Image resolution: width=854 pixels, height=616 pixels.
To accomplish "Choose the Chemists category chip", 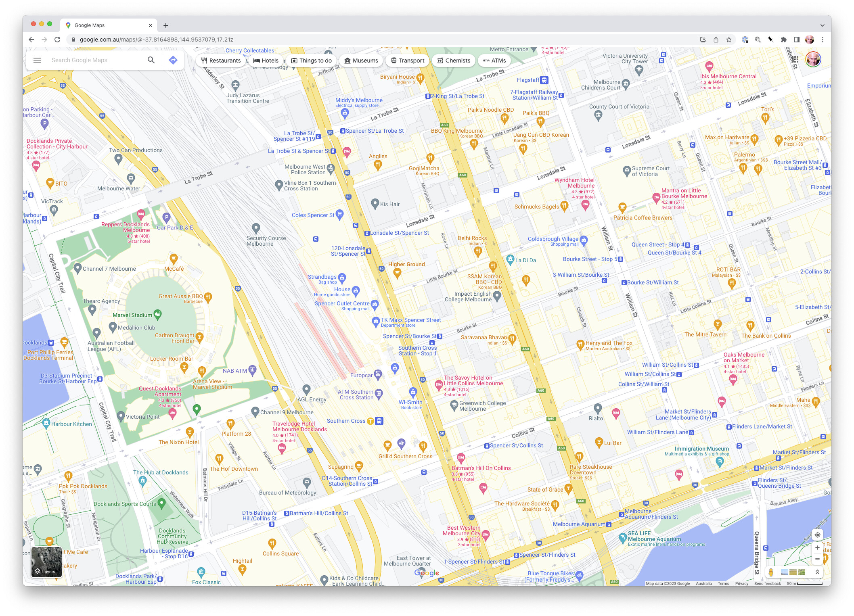I will point(454,61).
